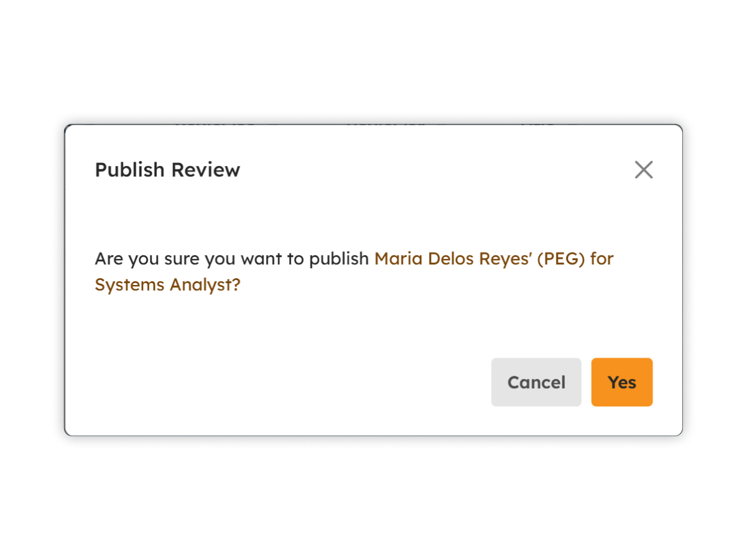Click the 'Maria Delos Reyes' (PEG) for' text
747x560 pixels.
[494, 258]
